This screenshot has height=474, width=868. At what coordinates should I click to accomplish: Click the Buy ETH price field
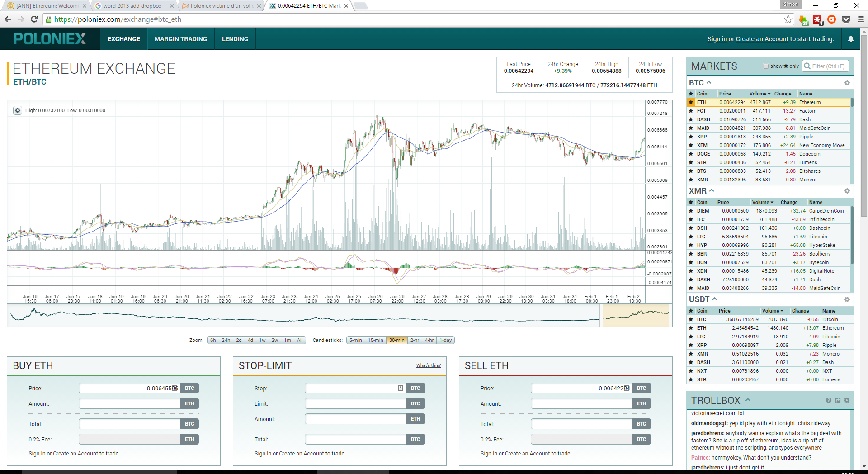coord(129,388)
